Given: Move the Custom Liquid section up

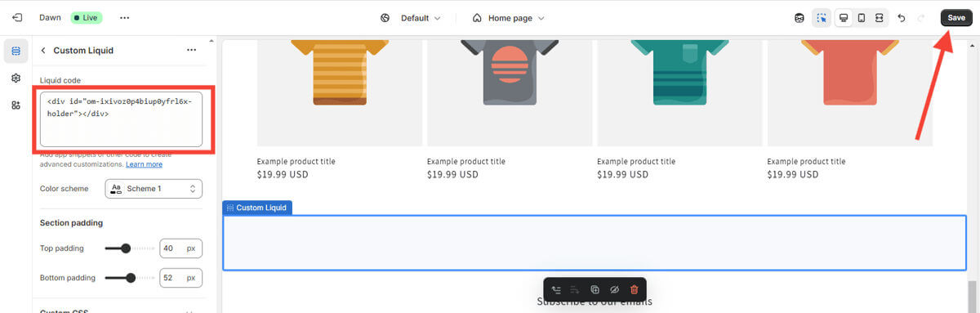Looking at the screenshot, I should 556,289.
